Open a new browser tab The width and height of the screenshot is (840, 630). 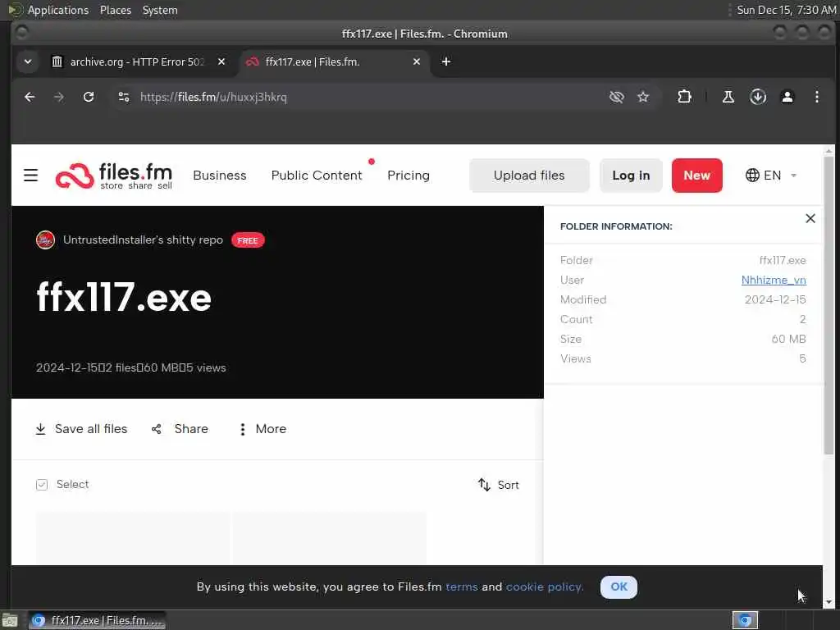click(445, 62)
